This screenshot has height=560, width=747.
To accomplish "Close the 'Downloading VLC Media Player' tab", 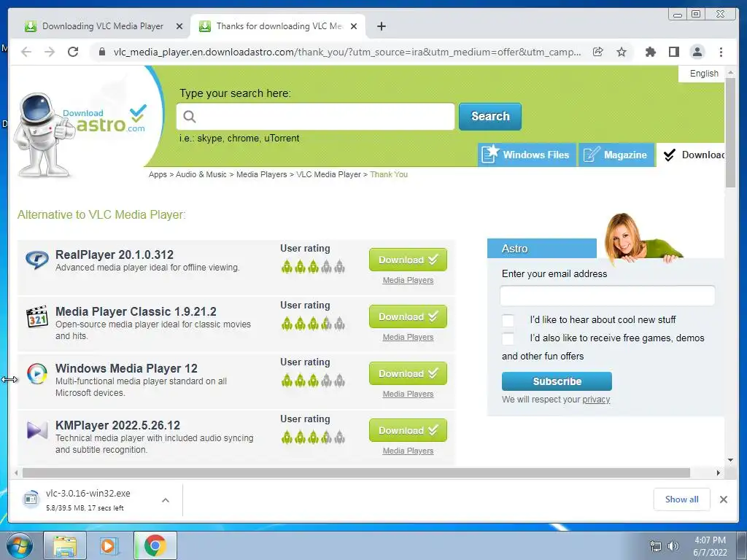I will point(179,26).
